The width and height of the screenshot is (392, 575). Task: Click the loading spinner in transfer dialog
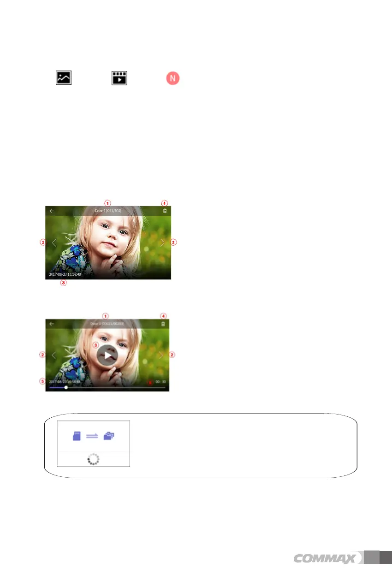[x=94, y=460]
